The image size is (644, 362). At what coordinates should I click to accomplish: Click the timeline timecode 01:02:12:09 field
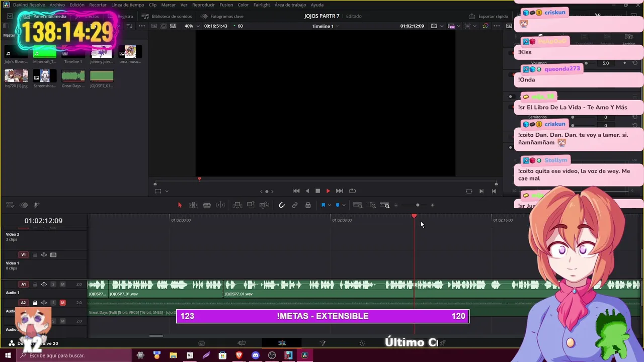click(43, 221)
